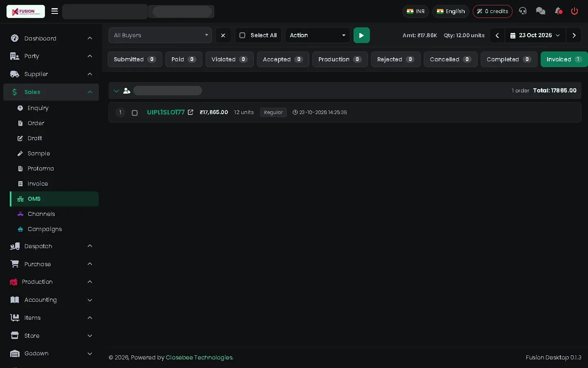Open Draft in the Sales submenu
Screen dimensions: 588x368
(35, 138)
